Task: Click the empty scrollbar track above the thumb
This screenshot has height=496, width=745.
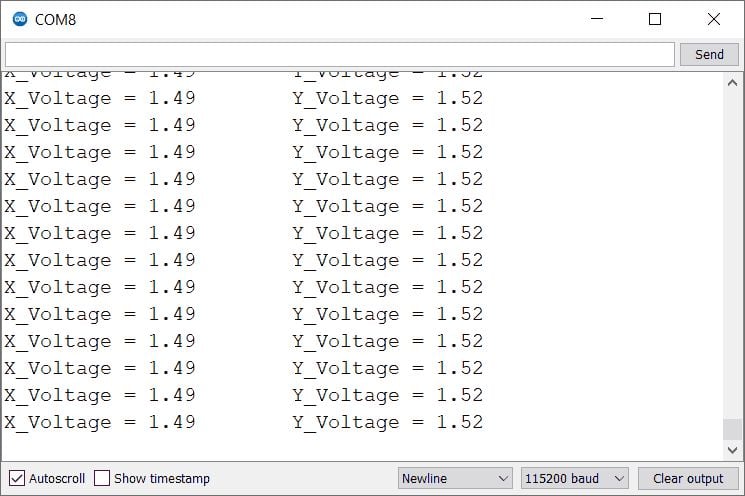Action: 731,250
